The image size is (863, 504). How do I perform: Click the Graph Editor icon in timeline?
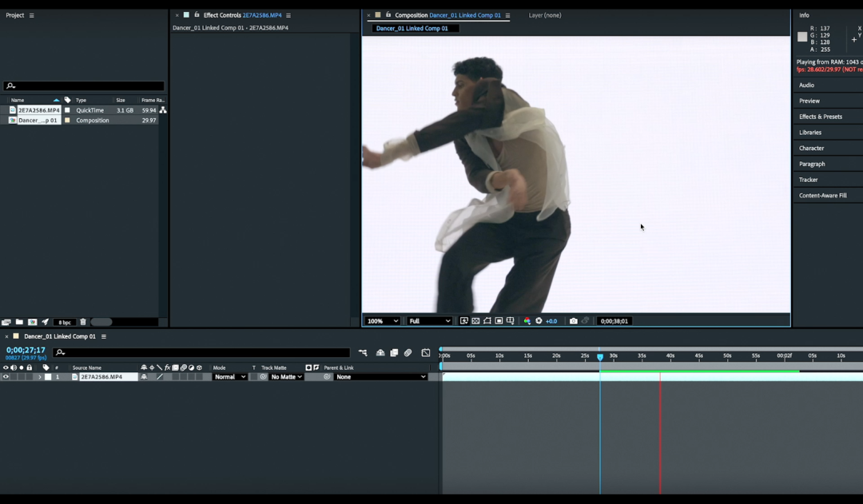[426, 352]
